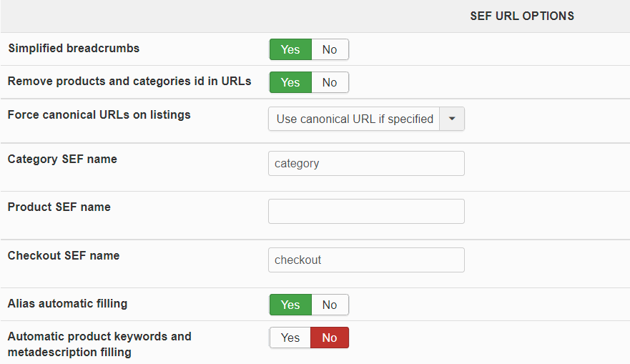This screenshot has width=630, height=364.
Task: Select the 'Use canonical URL if specified' combo box
Action: 355,119
